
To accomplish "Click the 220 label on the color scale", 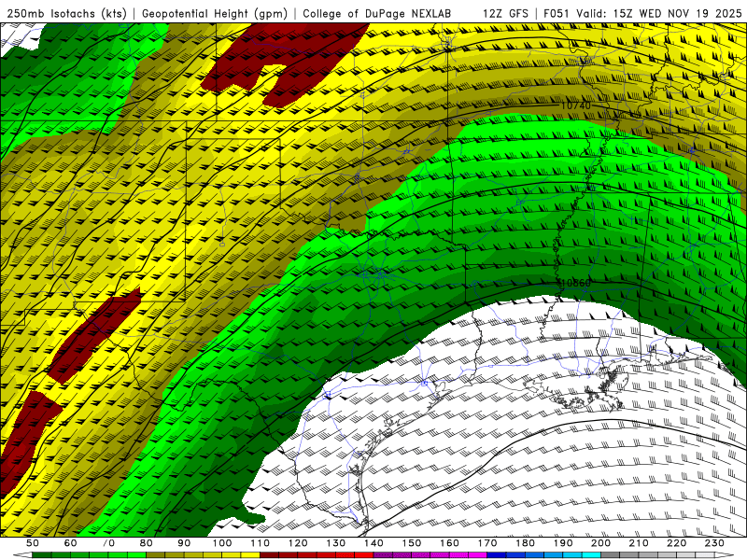I will (x=676, y=543).
